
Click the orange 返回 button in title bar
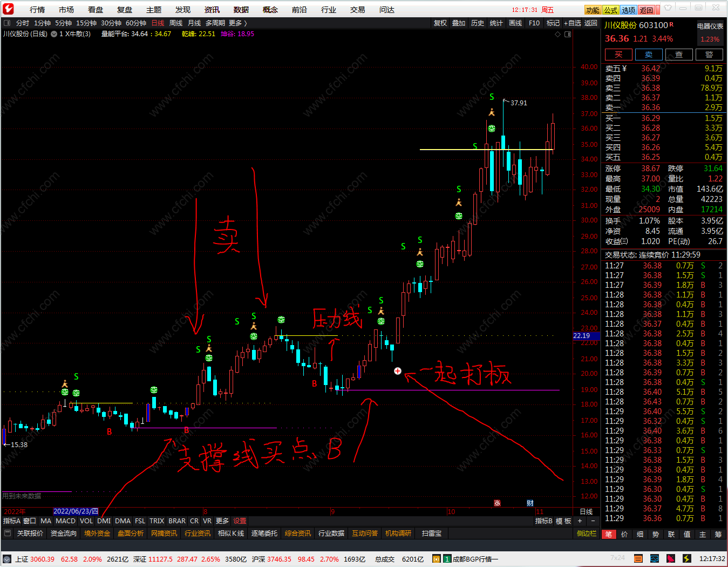tap(646, 10)
